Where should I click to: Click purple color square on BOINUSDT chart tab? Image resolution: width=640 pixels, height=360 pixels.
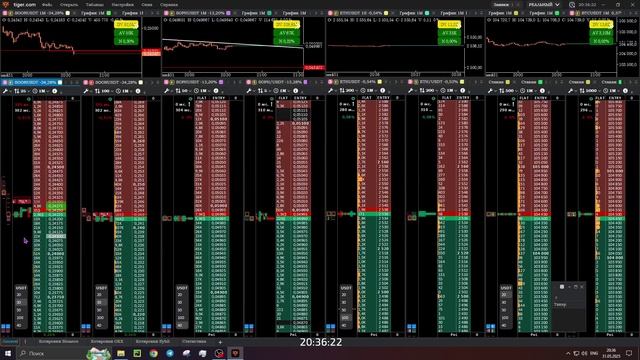click(x=229, y=13)
